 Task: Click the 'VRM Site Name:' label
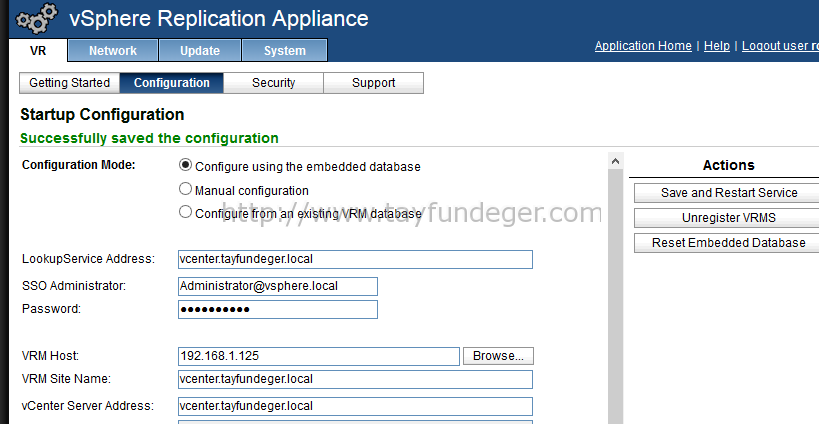click(x=66, y=379)
